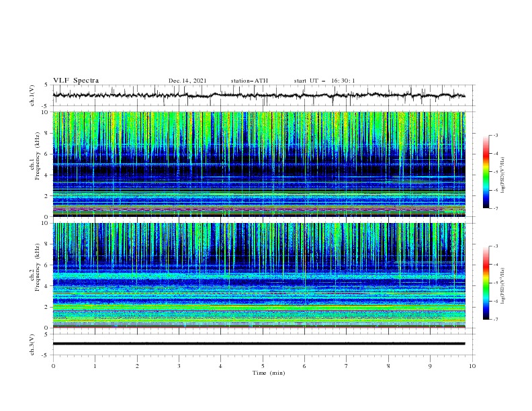Image resolution: width=532 pixels, height=411 pixels.
Task: Click the 'VLF Spectra' title text
Action: (76, 81)
